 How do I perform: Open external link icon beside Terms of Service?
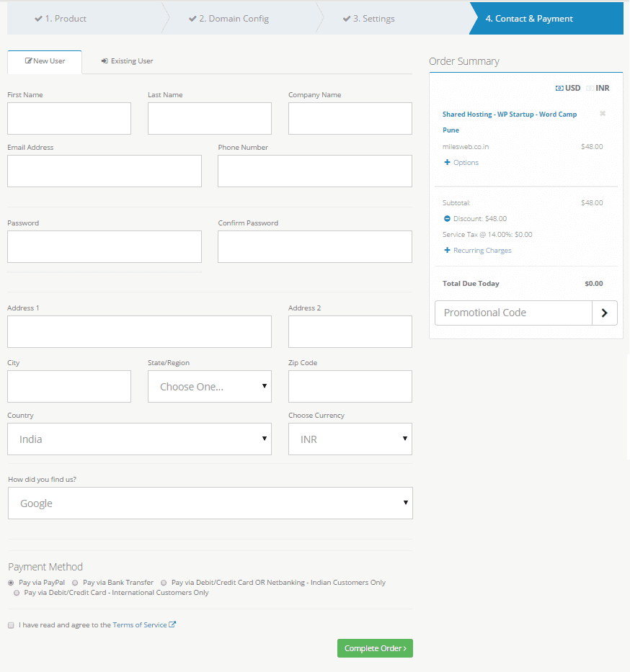pyautogui.click(x=172, y=624)
